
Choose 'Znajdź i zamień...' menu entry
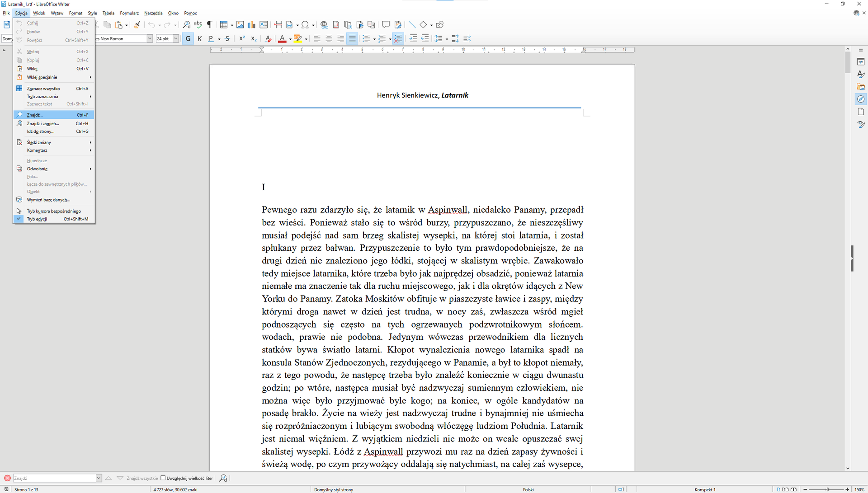pos(54,123)
